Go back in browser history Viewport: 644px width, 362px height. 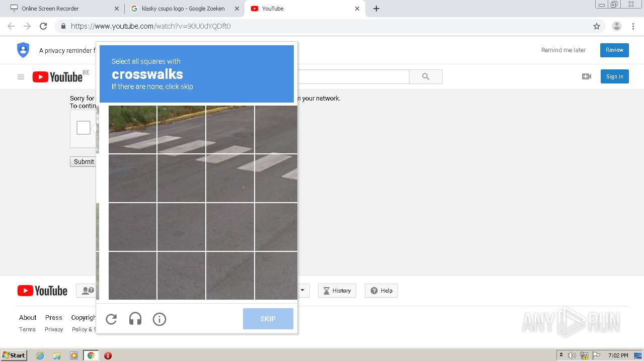point(11,26)
